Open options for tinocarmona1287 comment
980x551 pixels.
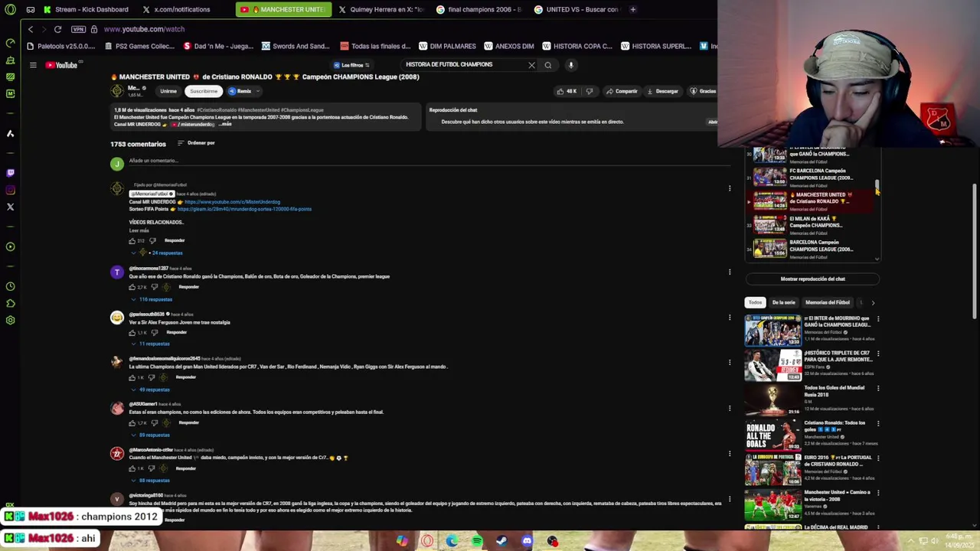(x=729, y=272)
